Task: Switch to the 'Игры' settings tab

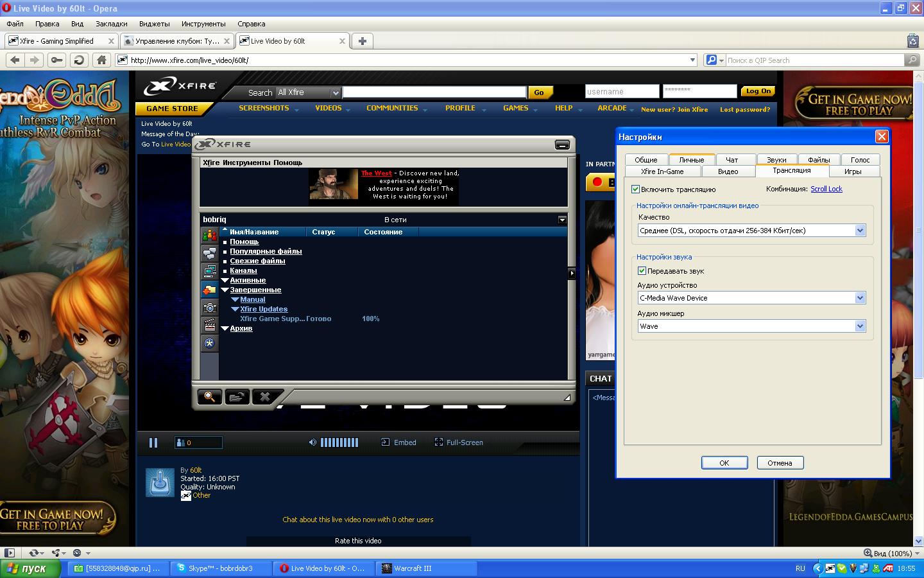Action: [853, 171]
